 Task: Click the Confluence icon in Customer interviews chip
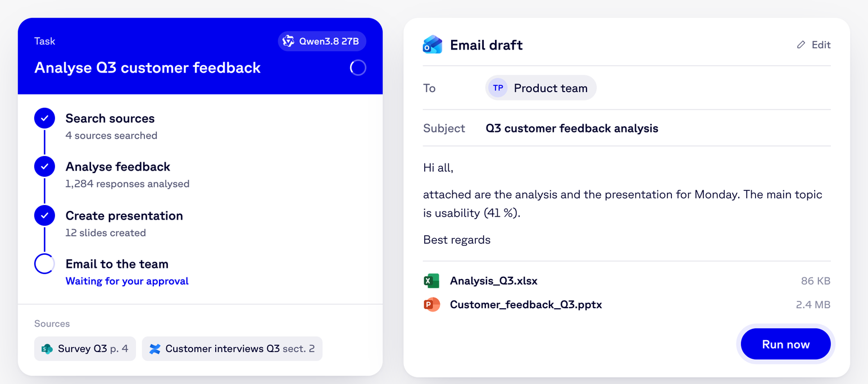coord(155,349)
